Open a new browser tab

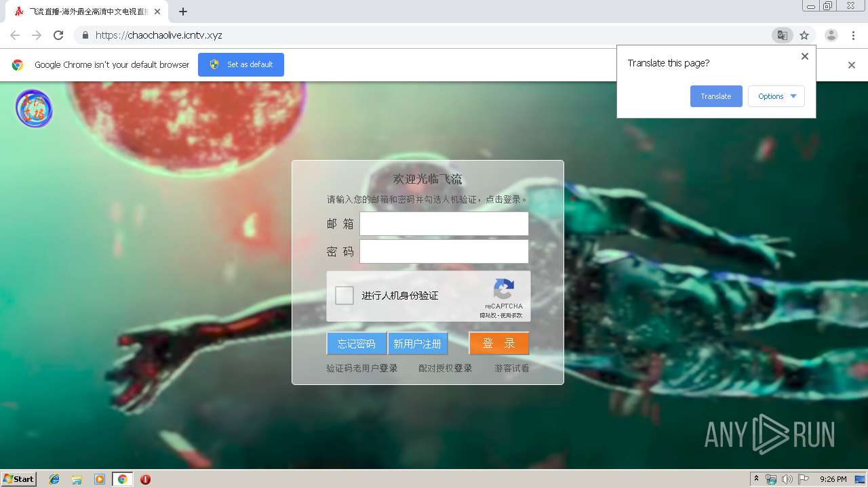coord(183,12)
